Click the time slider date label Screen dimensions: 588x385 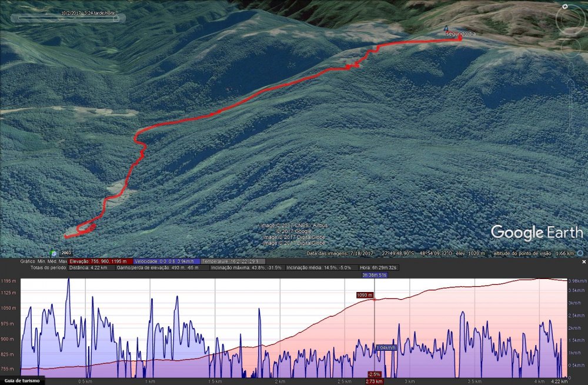tap(88, 12)
